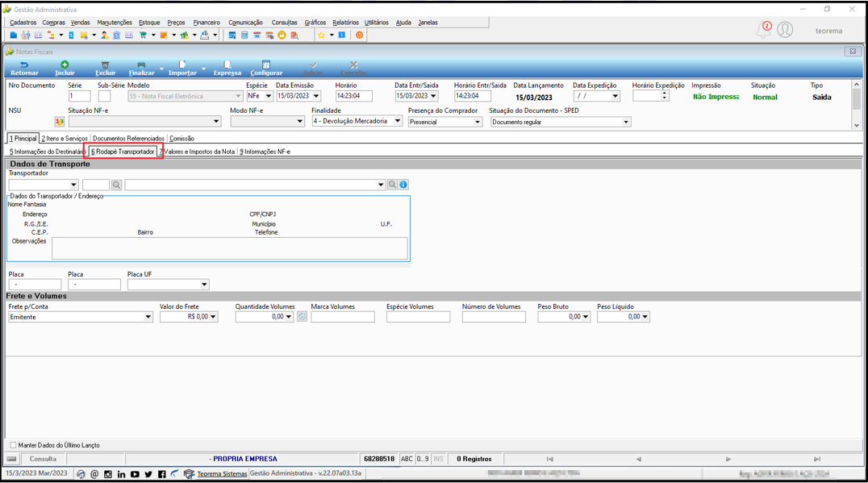Image resolution: width=868 pixels, height=483 pixels.
Task: Open the Espécie dropdown showing NFe
Action: point(269,96)
